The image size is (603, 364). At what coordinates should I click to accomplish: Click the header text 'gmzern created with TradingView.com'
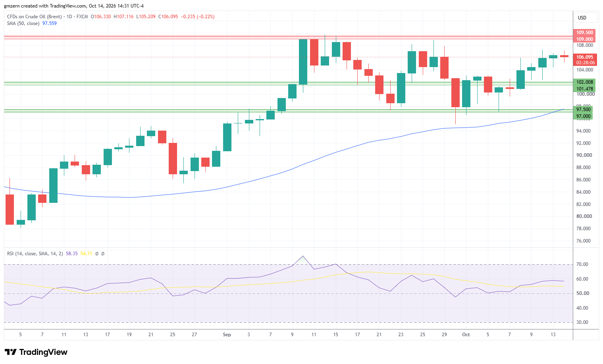coord(45,6)
